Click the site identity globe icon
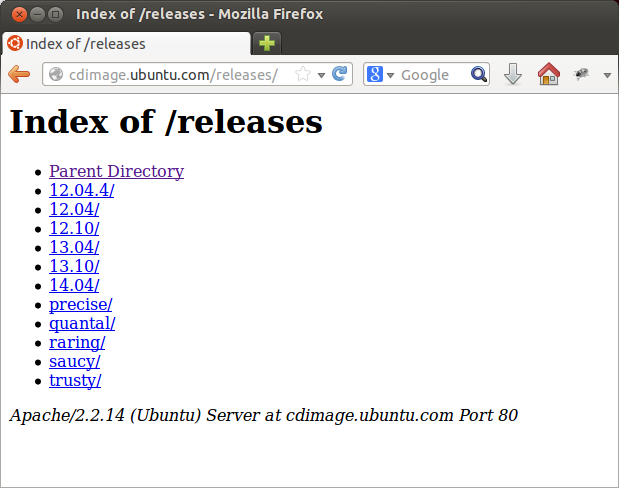This screenshot has height=488, width=619. [56, 74]
